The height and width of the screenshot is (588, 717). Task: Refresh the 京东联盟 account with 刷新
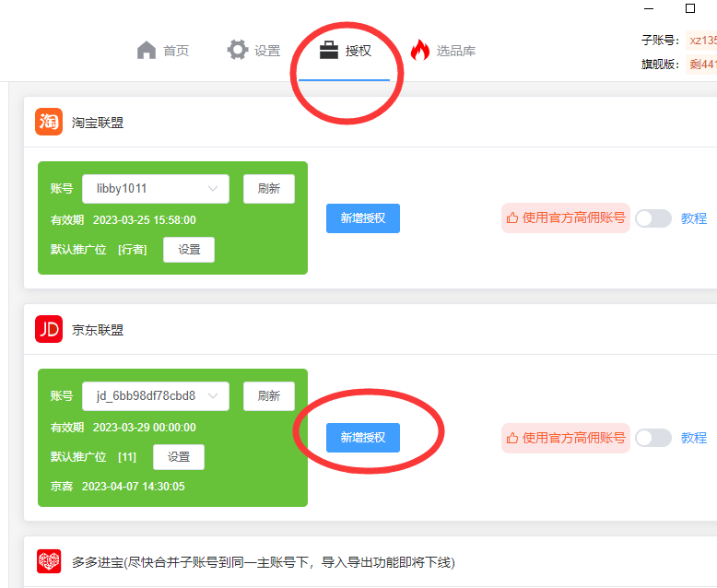(x=269, y=396)
